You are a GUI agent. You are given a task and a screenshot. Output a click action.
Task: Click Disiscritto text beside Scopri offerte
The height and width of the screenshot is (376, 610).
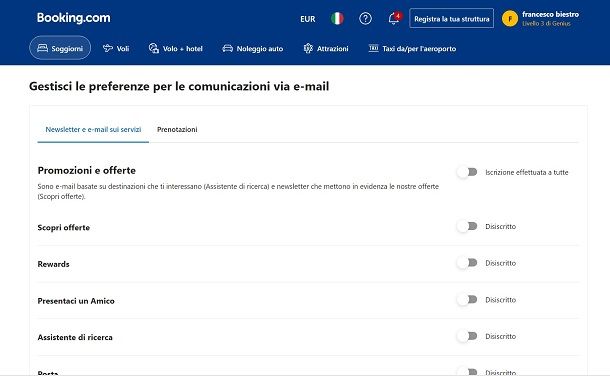[501, 226]
